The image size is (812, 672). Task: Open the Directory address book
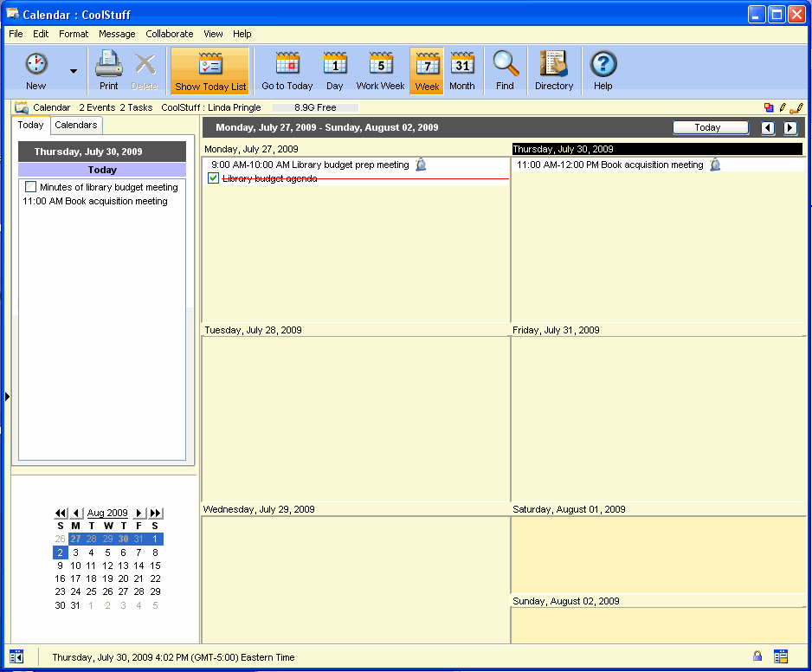[553, 69]
